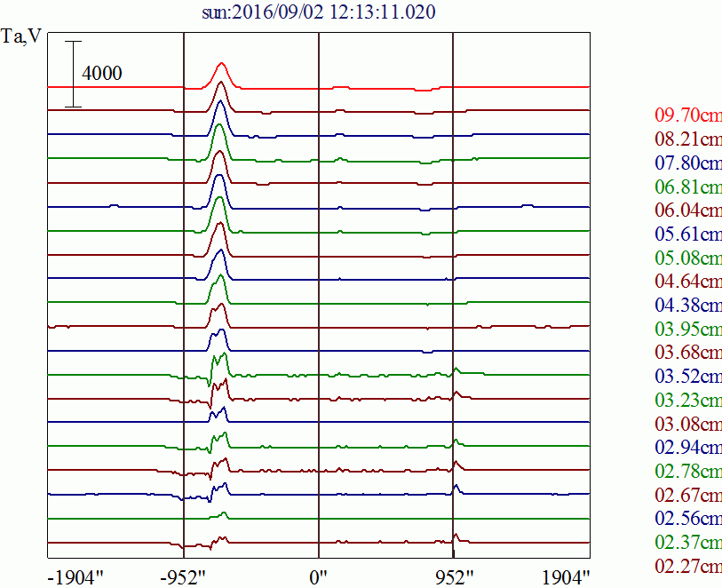The height and width of the screenshot is (588, 722).
Task: Select the 08.21cm wavelength label
Action: (688, 139)
